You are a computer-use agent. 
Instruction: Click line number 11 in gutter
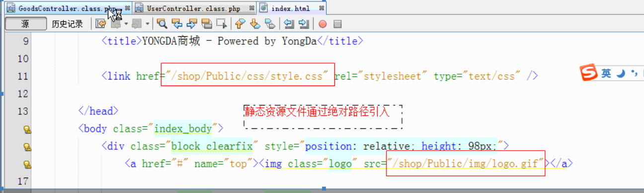(x=23, y=76)
